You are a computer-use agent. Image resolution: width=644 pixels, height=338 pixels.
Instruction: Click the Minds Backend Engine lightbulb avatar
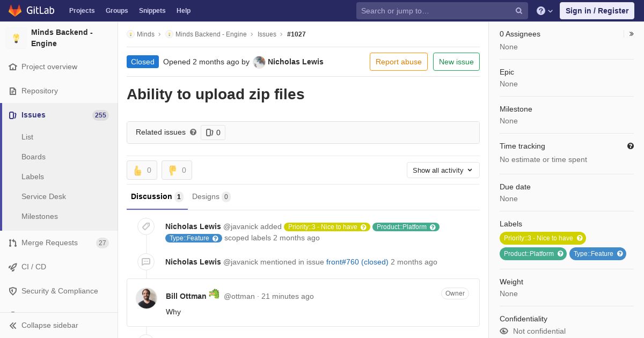tap(16, 38)
